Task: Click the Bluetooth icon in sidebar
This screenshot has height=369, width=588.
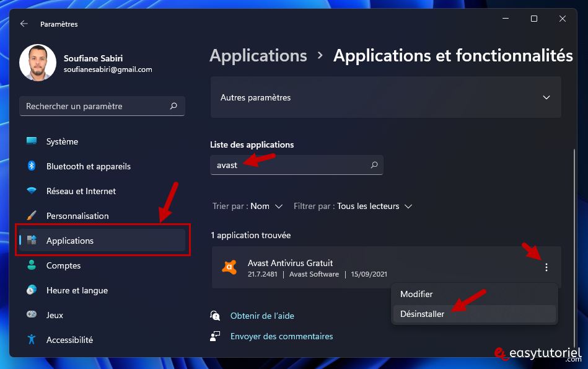Action: point(32,166)
